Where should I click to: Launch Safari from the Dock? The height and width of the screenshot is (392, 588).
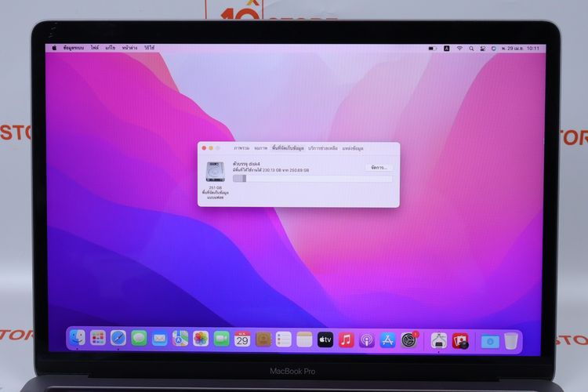click(118, 339)
